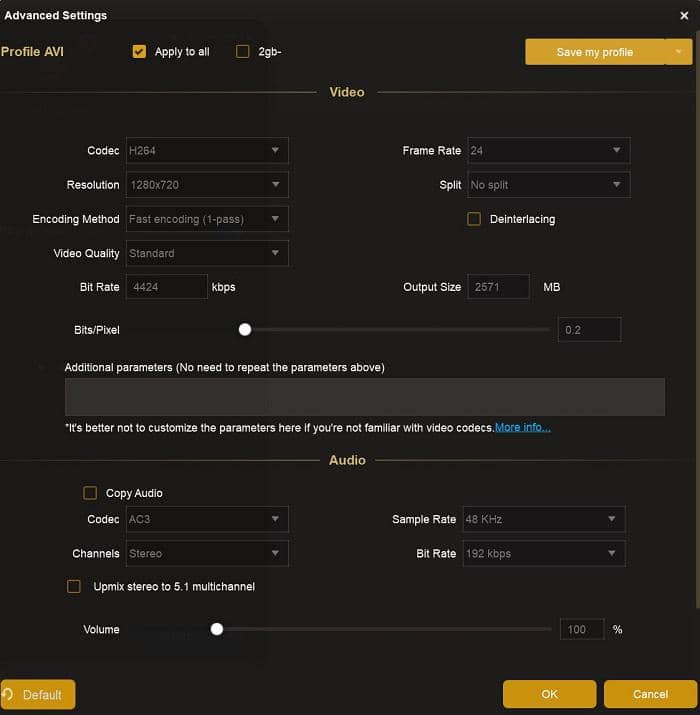Image resolution: width=700 pixels, height=715 pixels.
Task: Open the Video Quality Standard dropdown
Action: 207,253
